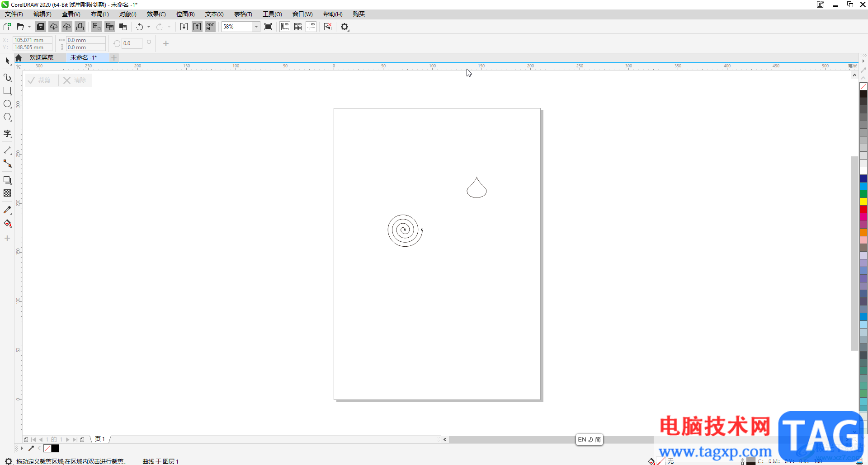Toggle full-screen preview icon
The image size is (868, 465).
tap(268, 27)
